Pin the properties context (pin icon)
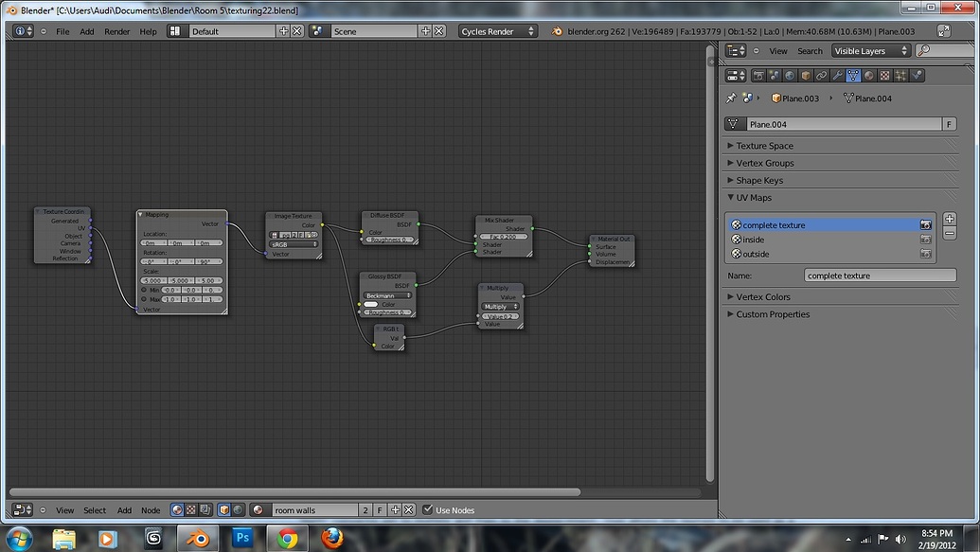 tap(731, 98)
